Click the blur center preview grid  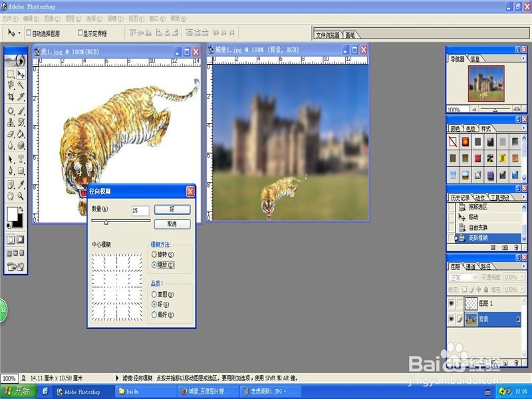click(117, 287)
